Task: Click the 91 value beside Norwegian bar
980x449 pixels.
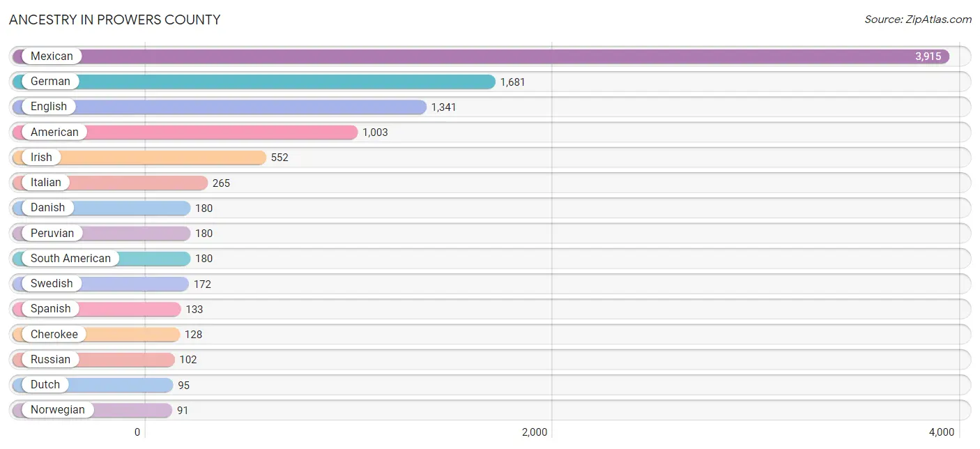Action: pyautogui.click(x=183, y=411)
